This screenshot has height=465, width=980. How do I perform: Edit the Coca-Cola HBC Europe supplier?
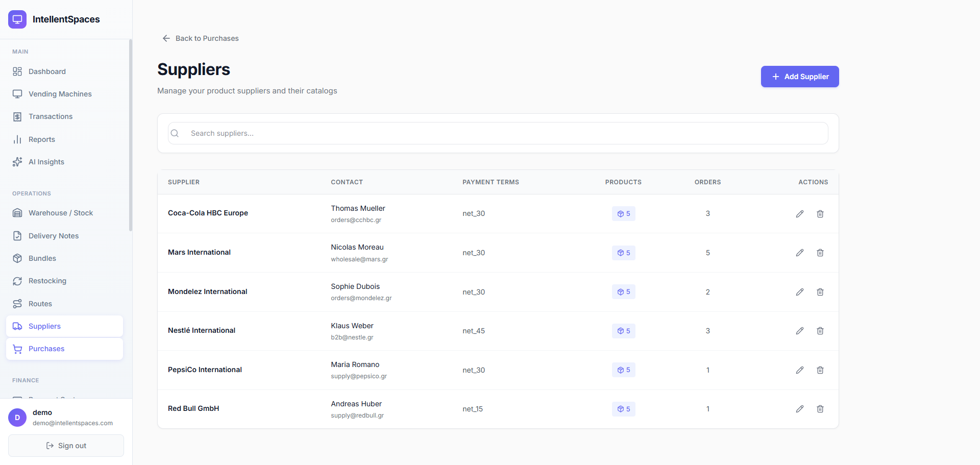pyautogui.click(x=800, y=214)
